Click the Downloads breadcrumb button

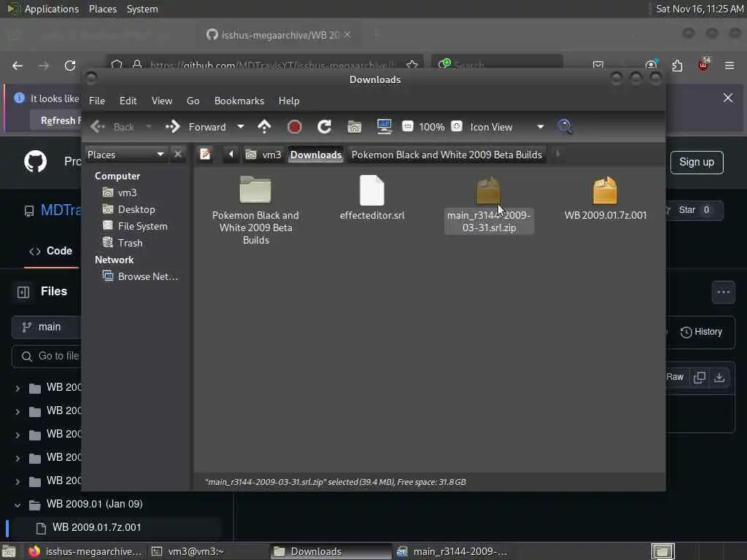(x=316, y=155)
